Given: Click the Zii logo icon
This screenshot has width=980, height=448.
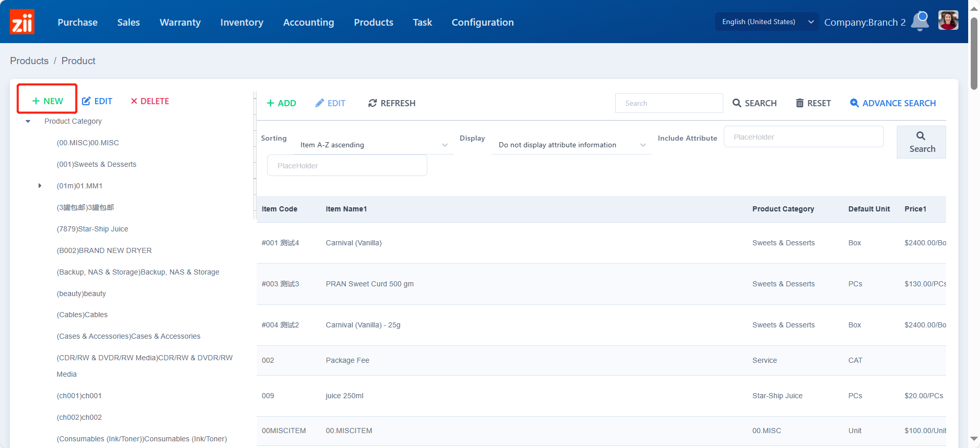Looking at the screenshot, I should click(x=22, y=22).
